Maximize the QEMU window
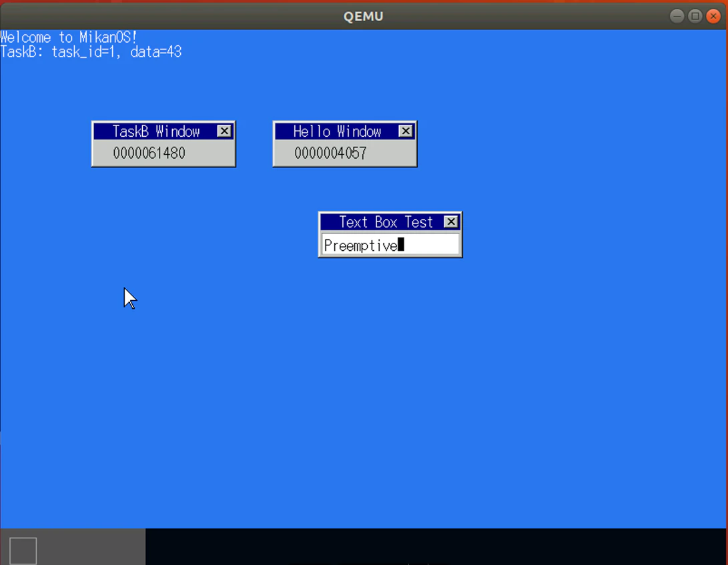Screen dimensions: 728x565 [695, 16]
